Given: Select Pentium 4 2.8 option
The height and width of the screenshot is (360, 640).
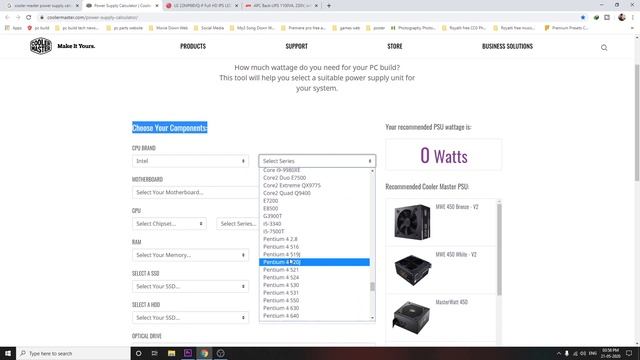Looking at the screenshot, I should (314, 239).
